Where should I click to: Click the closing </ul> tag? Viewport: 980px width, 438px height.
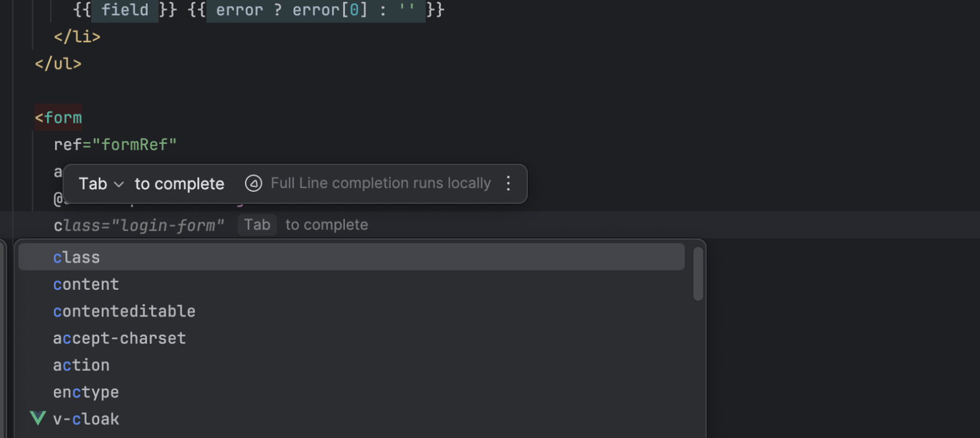[58, 64]
